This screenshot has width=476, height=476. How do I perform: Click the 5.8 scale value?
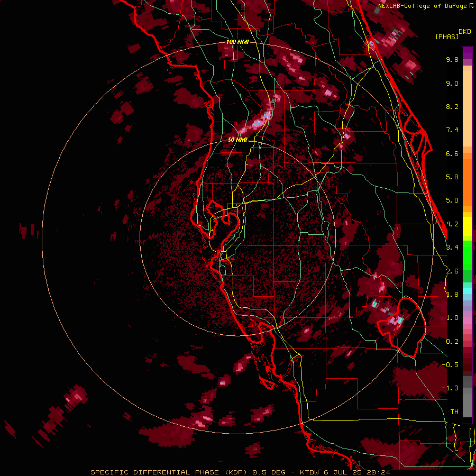tap(452, 177)
